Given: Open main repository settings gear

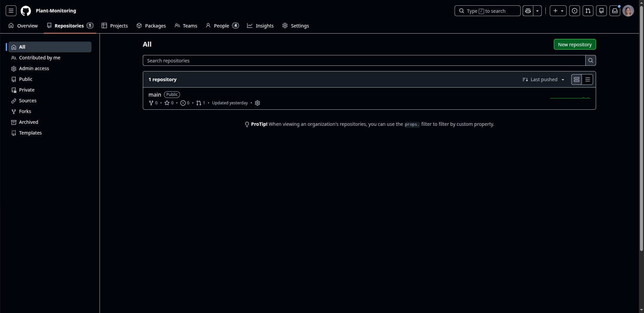Looking at the screenshot, I should pyautogui.click(x=257, y=103).
